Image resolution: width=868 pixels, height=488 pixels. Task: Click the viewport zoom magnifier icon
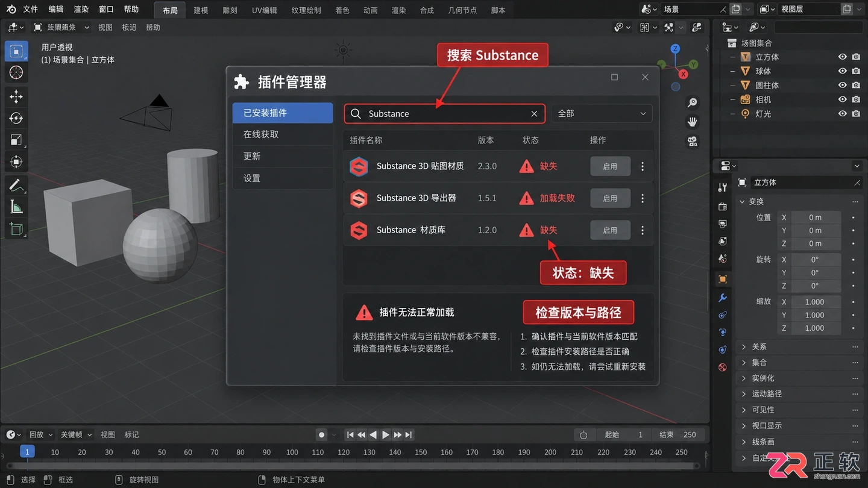693,103
